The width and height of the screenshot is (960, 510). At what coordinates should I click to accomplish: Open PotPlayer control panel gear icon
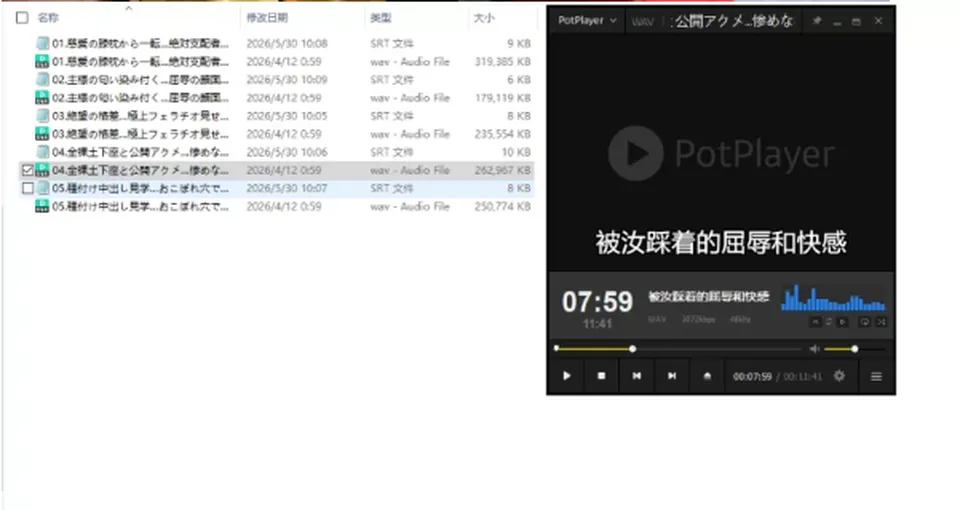tap(839, 376)
